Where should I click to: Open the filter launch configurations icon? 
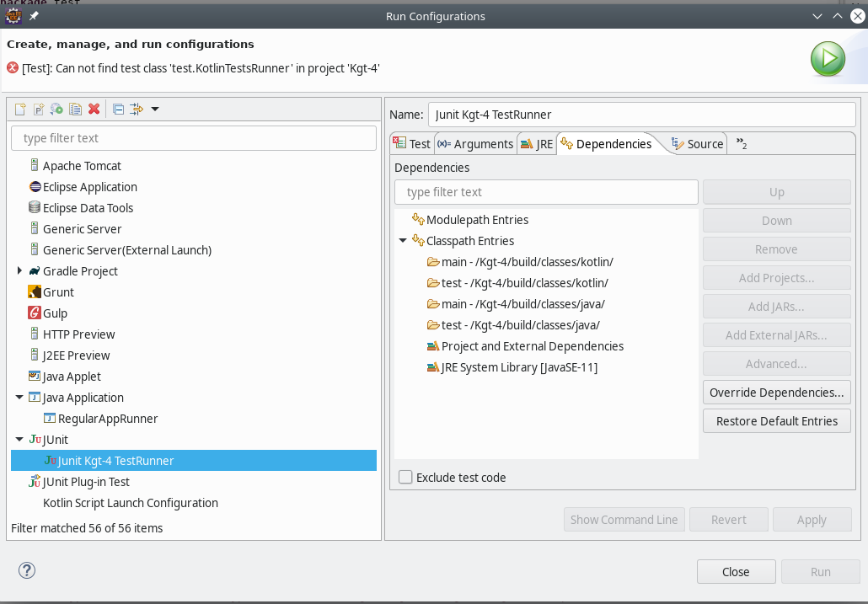point(137,109)
